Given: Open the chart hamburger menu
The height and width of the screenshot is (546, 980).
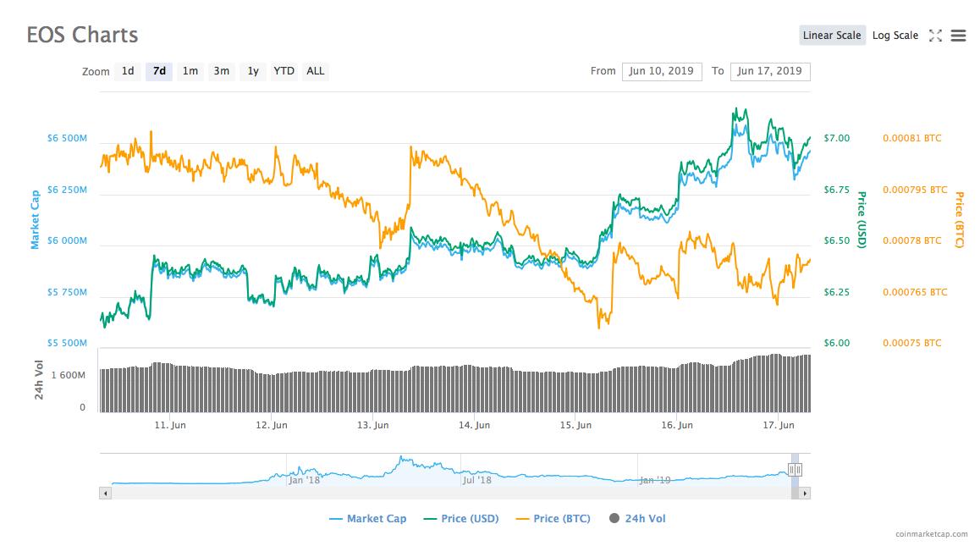Looking at the screenshot, I should click(x=958, y=36).
